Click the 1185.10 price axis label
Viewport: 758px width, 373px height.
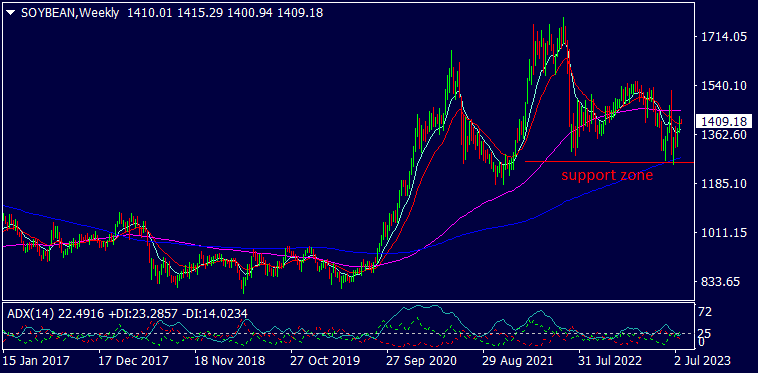[x=724, y=184]
